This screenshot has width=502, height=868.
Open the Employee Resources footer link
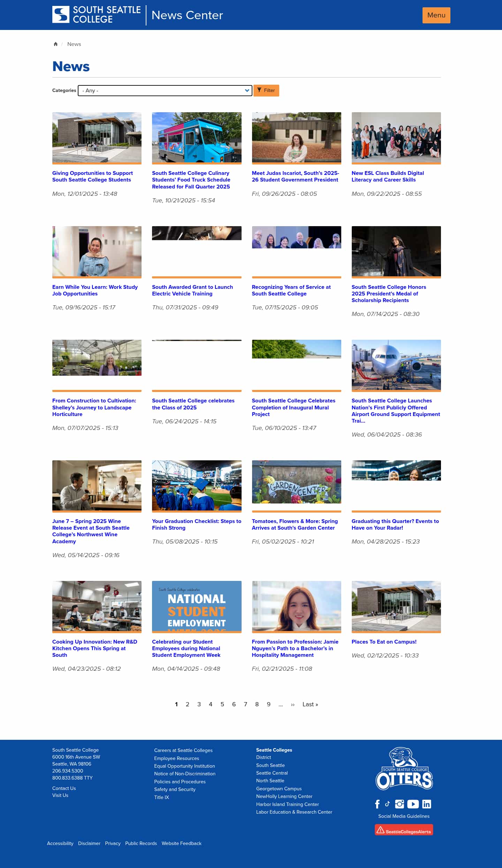(x=176, y=758)
